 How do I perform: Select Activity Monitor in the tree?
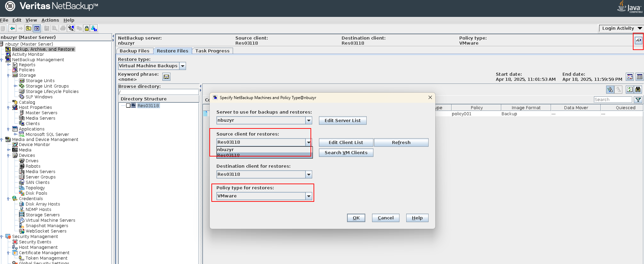tap(28, 54)
